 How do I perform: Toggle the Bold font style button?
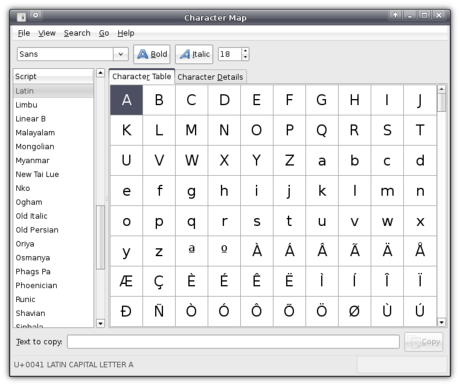(x=152, y=54)
